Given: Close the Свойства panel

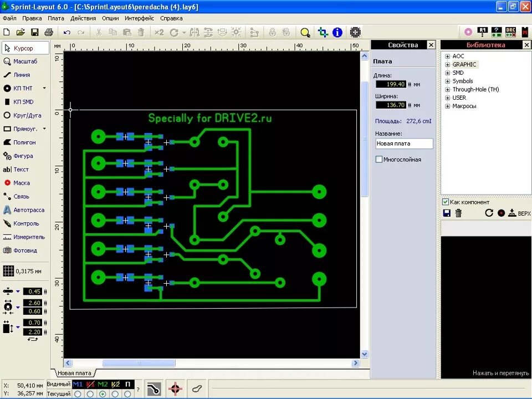Looking at the screenshot, I should coord(431,45).
